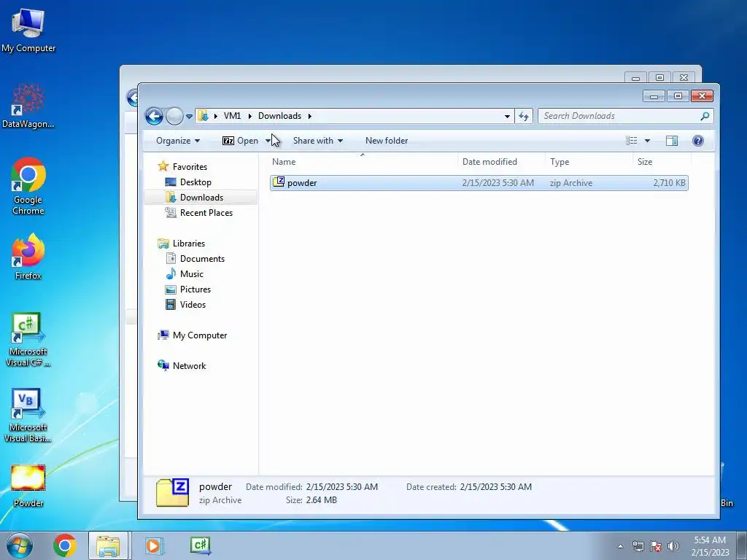The width and height of the screenshot is (747, 560).
Task: Open Visual C# from the taskbar
Action: (x=201, y=545)
